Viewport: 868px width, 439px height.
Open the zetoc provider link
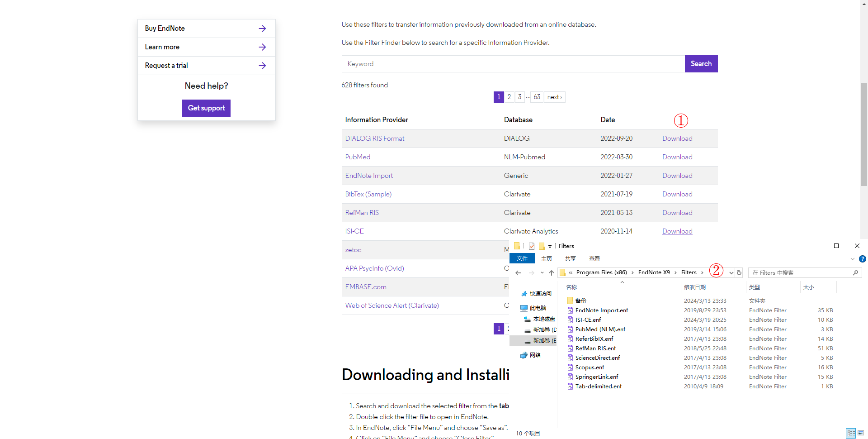click(353, 250)
